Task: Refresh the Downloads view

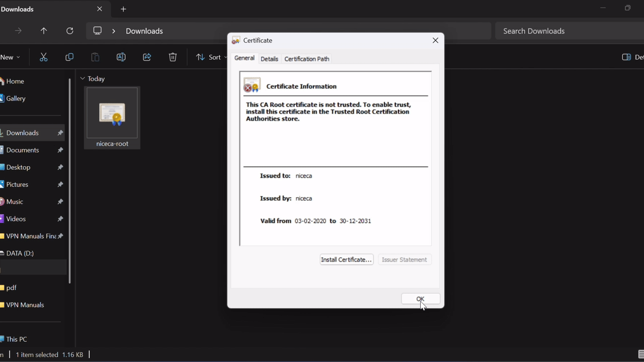Action: 69,31
